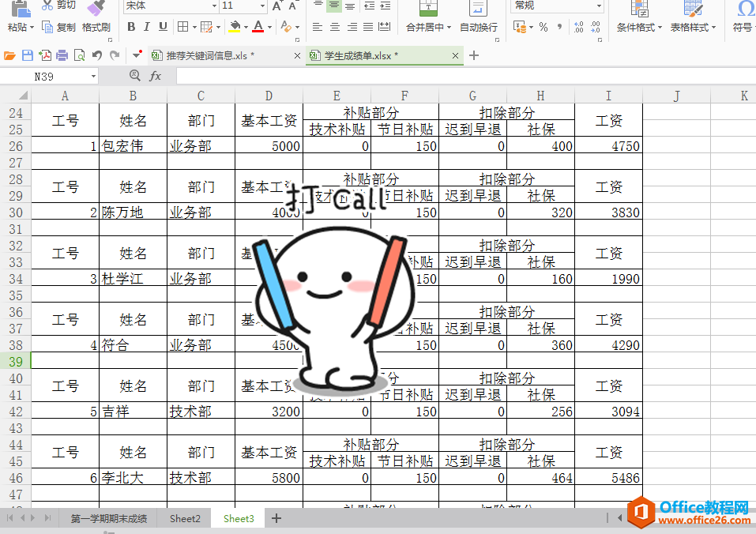Click the increase decimal places icon

[579, 27]
